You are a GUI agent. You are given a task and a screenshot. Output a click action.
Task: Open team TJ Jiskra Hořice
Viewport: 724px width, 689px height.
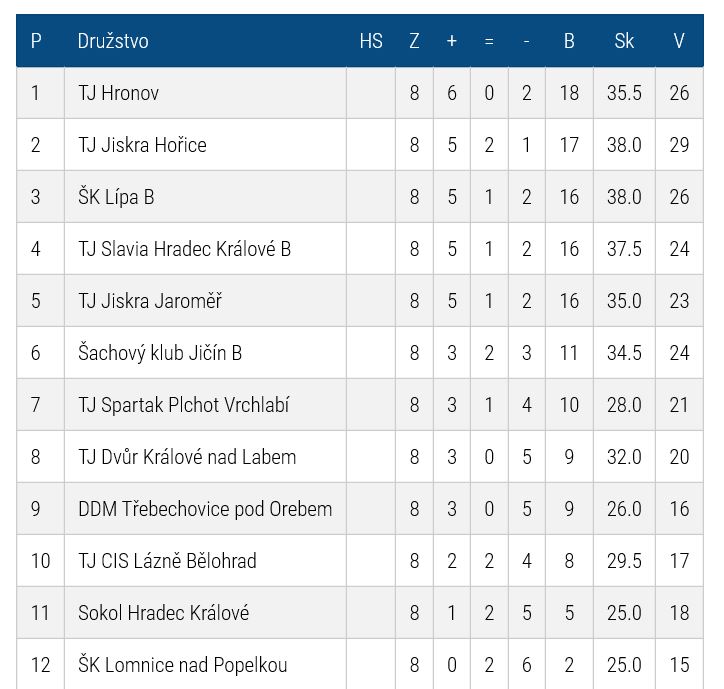[142, 145]
